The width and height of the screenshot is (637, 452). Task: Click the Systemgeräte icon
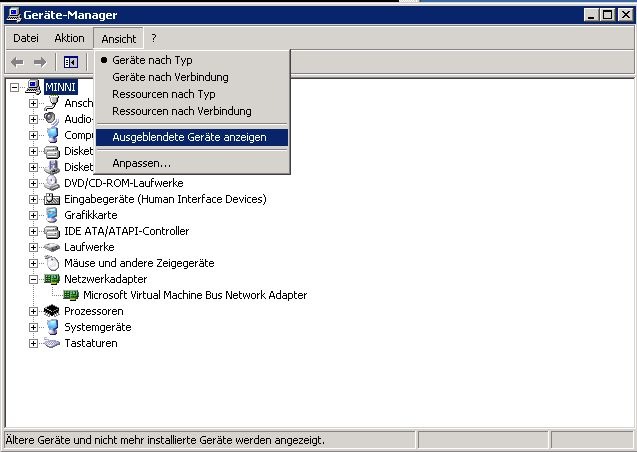pyautogui.click(x=52, y=327)
